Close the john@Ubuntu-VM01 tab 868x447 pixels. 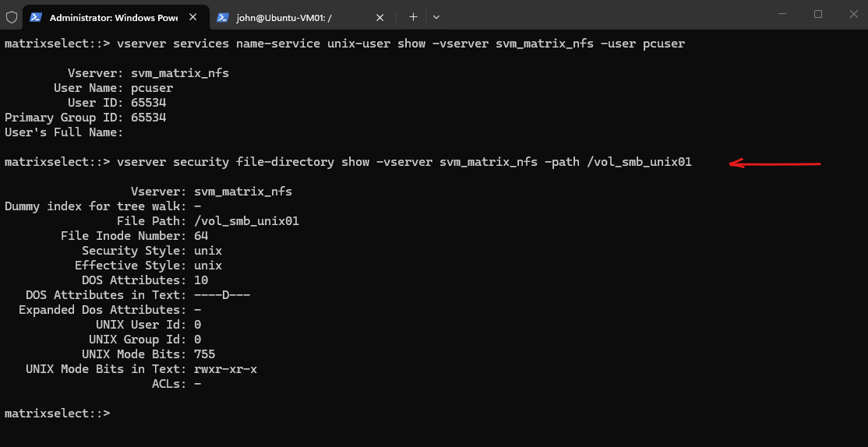pyautogui.click(x=379, y=17)
